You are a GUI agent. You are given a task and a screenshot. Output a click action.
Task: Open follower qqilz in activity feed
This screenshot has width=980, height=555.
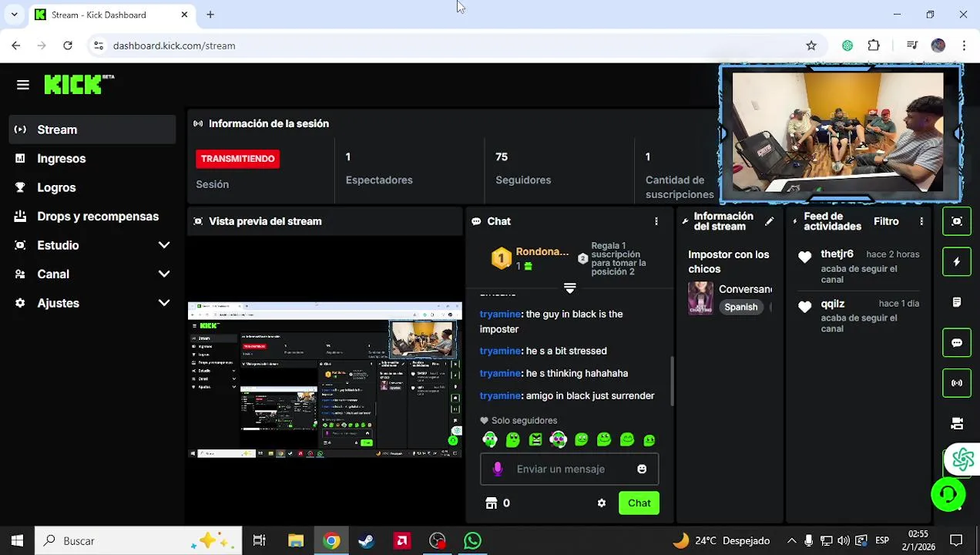833,304
